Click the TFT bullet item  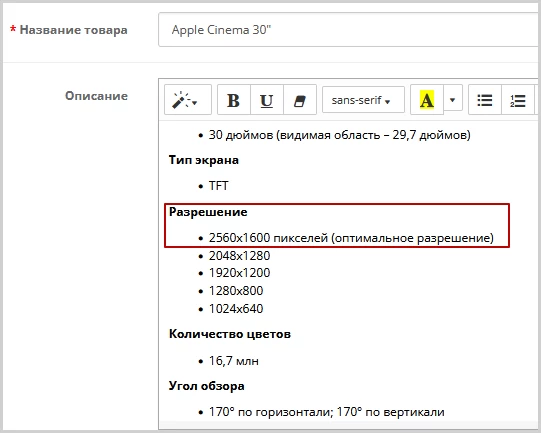point(218,186)
